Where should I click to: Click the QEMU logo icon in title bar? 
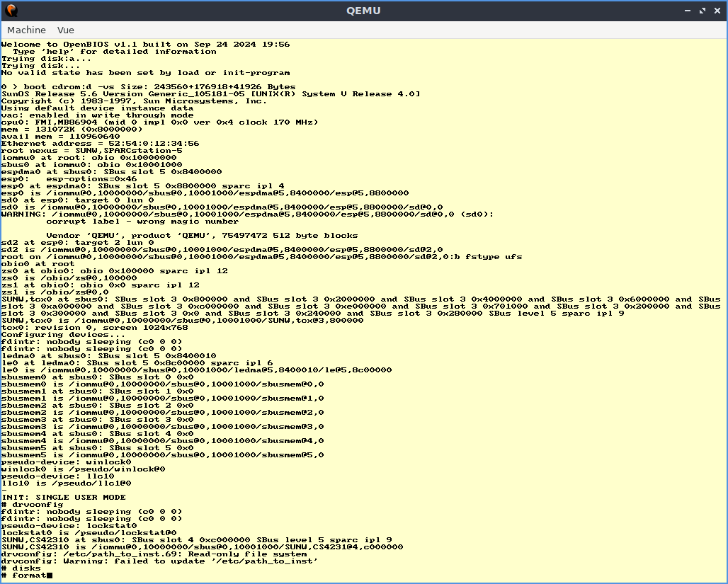[11, 11]
